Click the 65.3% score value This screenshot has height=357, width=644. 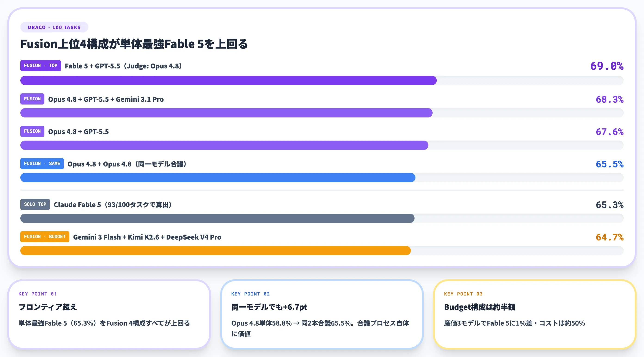pos(610,205)
